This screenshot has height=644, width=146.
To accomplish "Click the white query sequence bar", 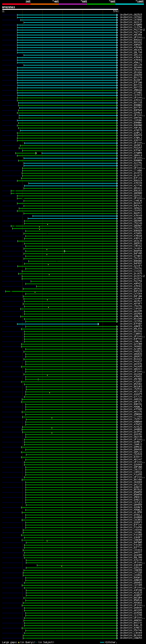I will 60,9.
